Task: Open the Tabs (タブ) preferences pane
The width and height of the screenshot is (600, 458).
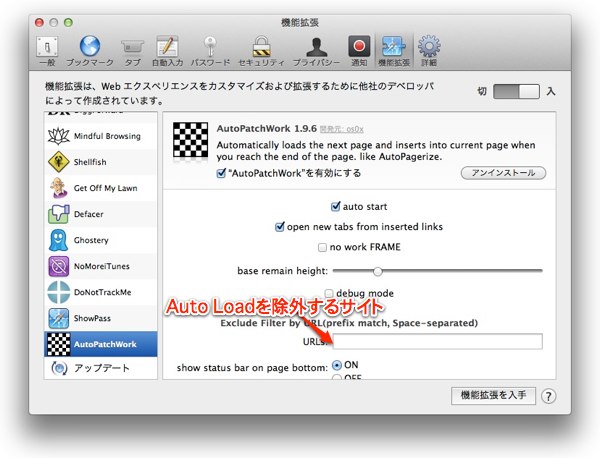Action: pos(132,51)
